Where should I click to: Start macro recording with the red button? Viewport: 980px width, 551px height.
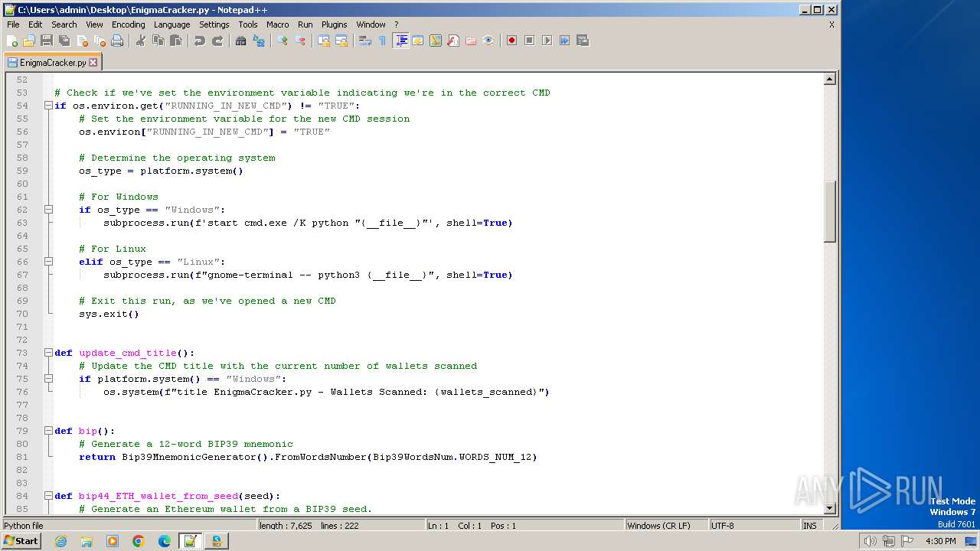(x=512, y=41)
